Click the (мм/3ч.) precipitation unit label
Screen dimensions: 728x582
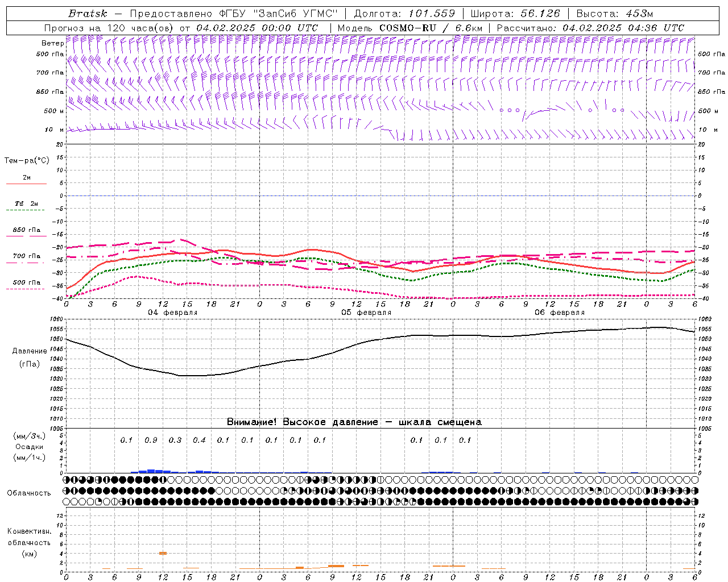(30, 436)
